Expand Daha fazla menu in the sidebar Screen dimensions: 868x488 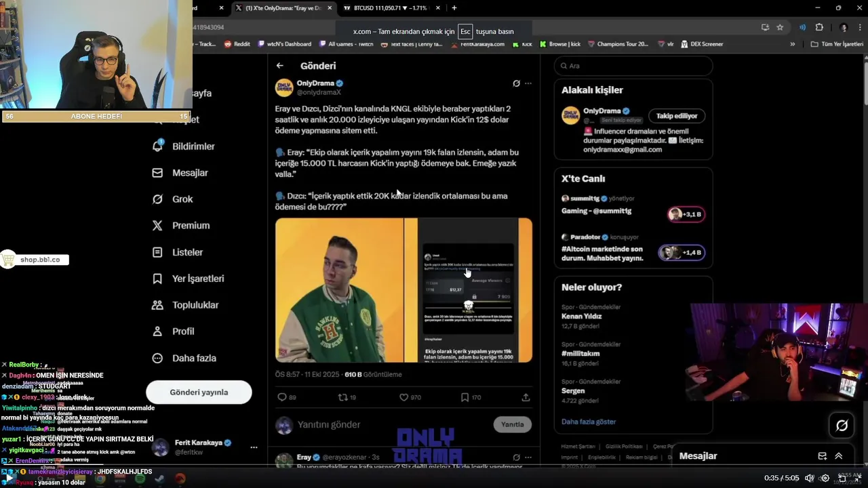coord(184,358)
